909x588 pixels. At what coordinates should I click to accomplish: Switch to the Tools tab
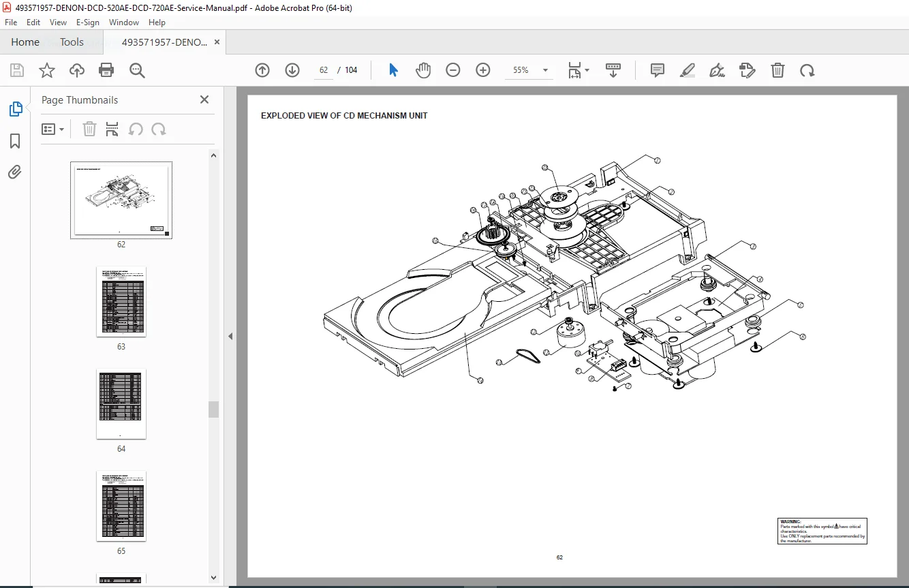coord(72,42)
